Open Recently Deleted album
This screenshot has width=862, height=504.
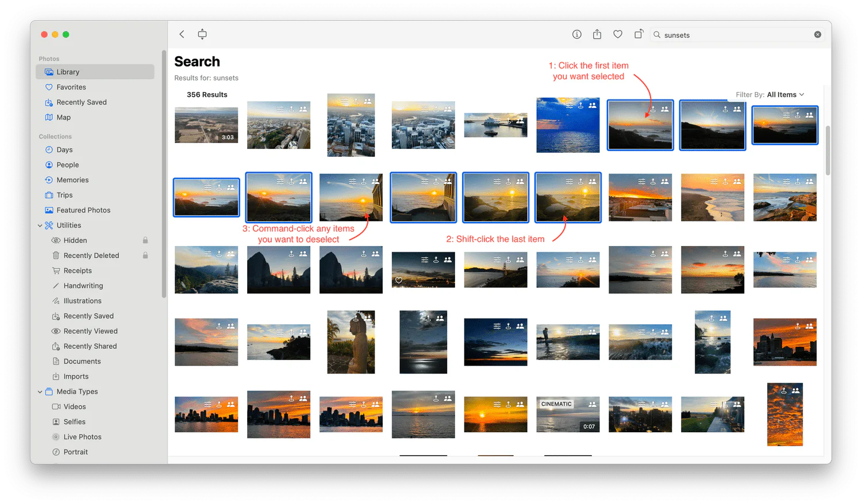tap(95, 255)
